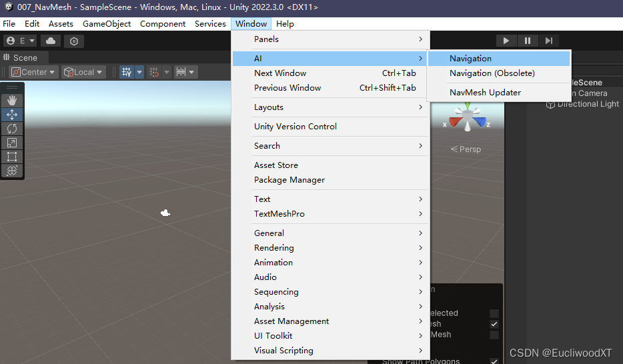Select Next Window menu item
Viewport: 623px width, 364px height.
tap(331, 73)
